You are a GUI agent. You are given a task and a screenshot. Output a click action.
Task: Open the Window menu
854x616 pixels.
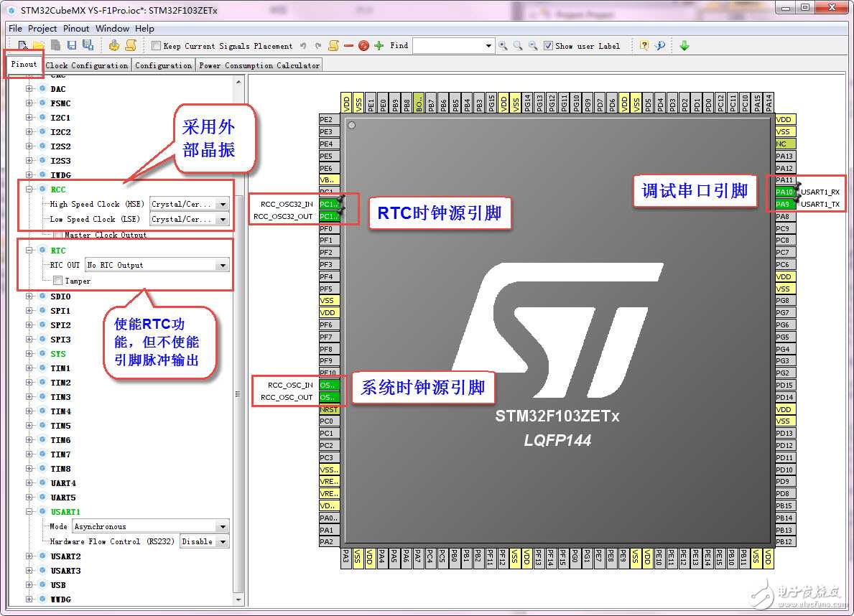click(112, 28)
